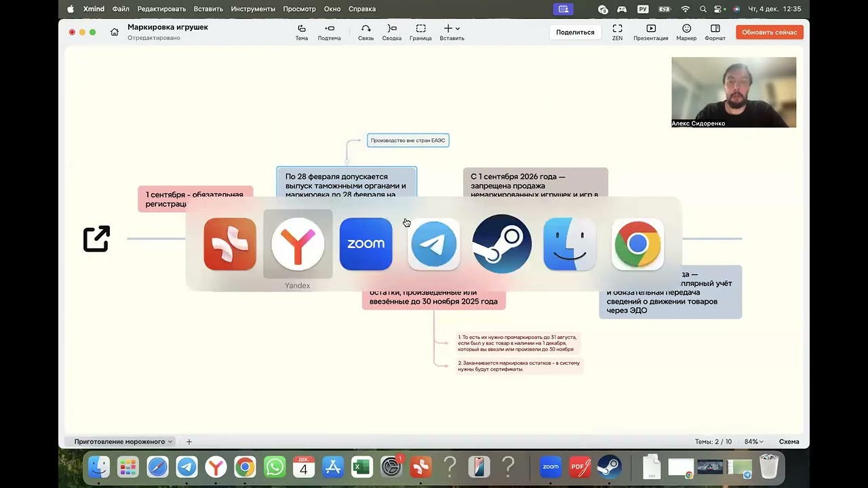The image size is (868, 488).
Task: Open the 84% zoom level dropdown
Action: (753, 441)
